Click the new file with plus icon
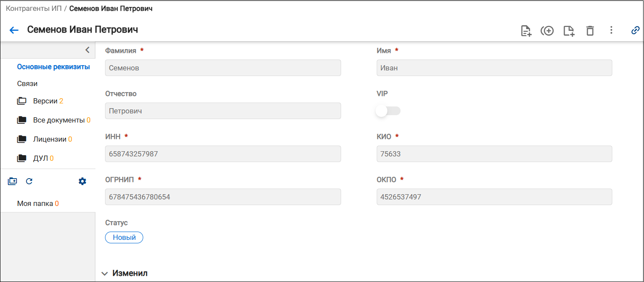 569,30
